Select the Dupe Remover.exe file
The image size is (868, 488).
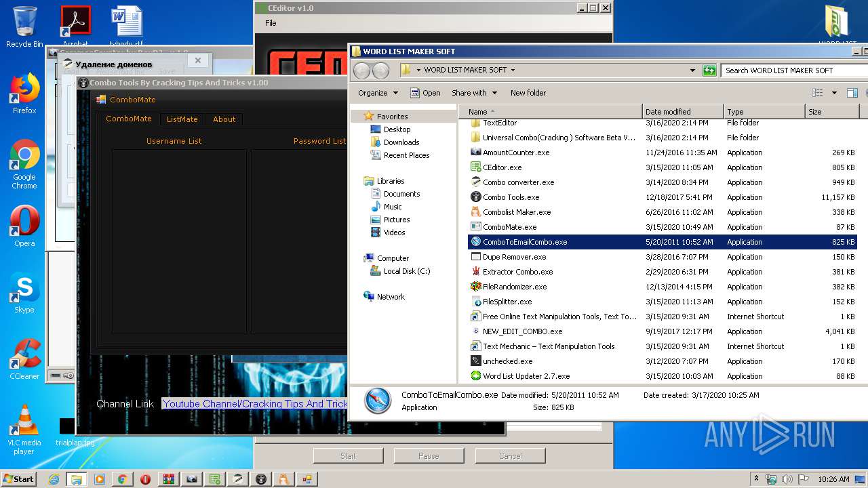click(x=514, y=257)
